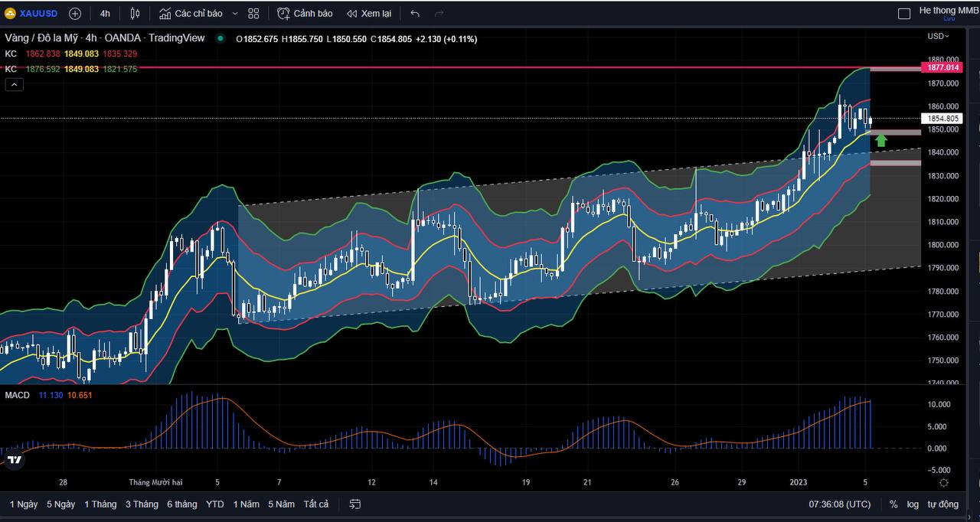Click the 1854.805 current price label
The image size is (980, 522).
[x=943, y=119]
